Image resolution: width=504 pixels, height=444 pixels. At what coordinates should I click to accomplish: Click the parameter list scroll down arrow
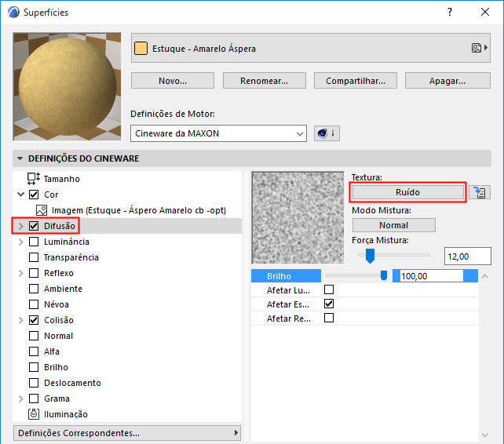(484, 435)
